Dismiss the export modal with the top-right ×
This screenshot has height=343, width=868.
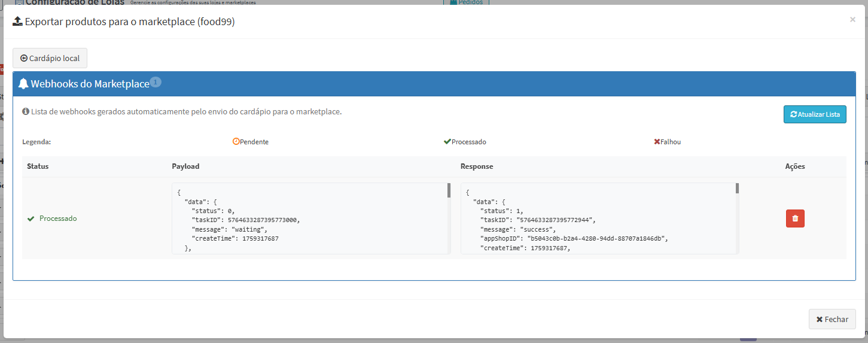(852, 20)
